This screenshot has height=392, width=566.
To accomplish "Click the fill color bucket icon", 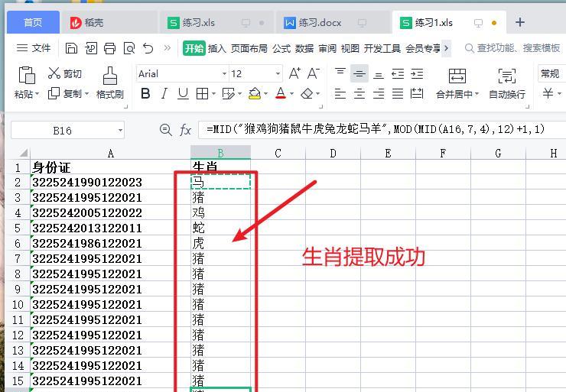I will tap(255, 94).
